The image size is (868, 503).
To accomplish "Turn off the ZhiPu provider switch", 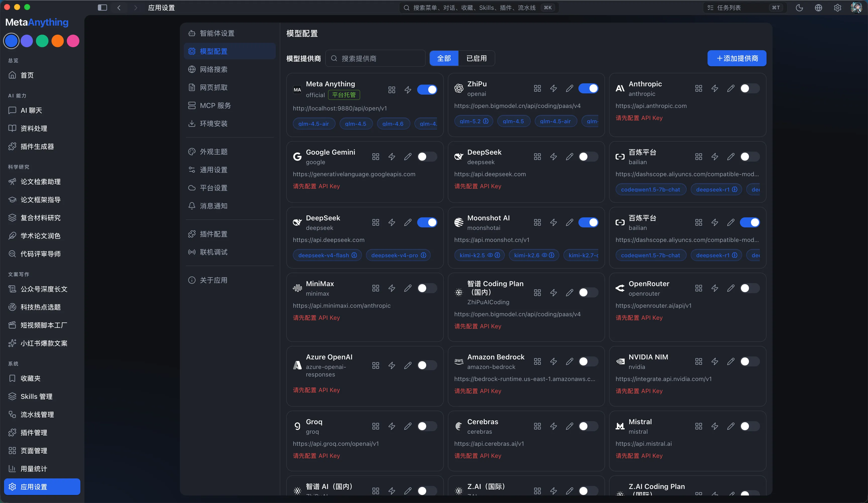I will tap(588, 89).
